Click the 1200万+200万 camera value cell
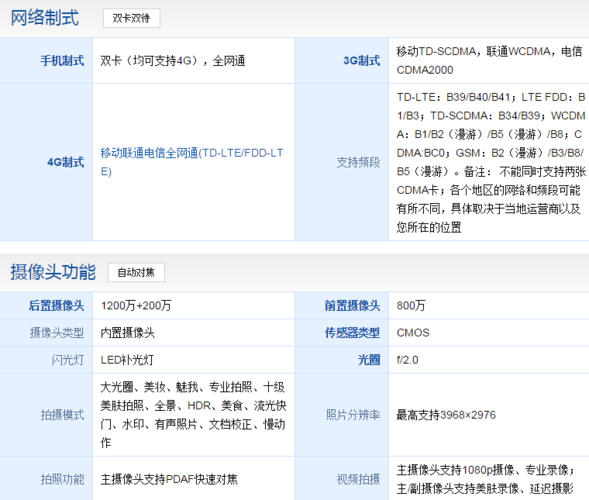This screenshot has height=500, width=589. pyautogui.click(x=193, y=305)
